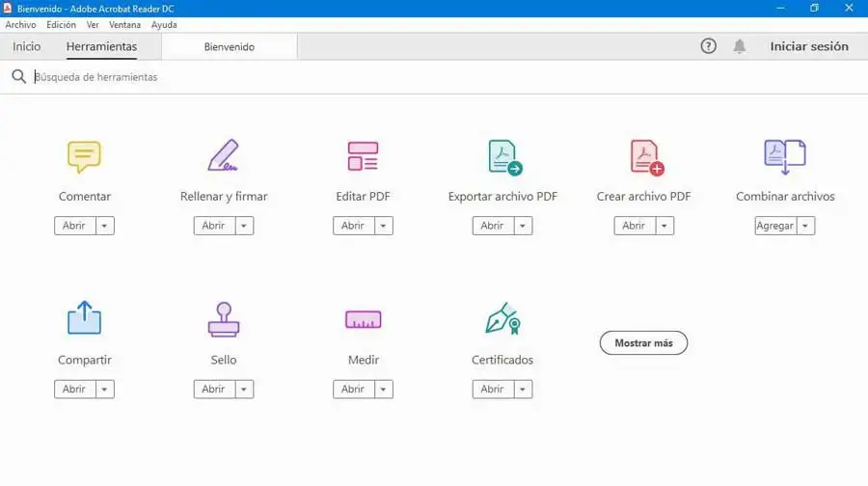Select the Herramientas tab
The height and width of the screenshot is (486, 868).
point(101,46)
